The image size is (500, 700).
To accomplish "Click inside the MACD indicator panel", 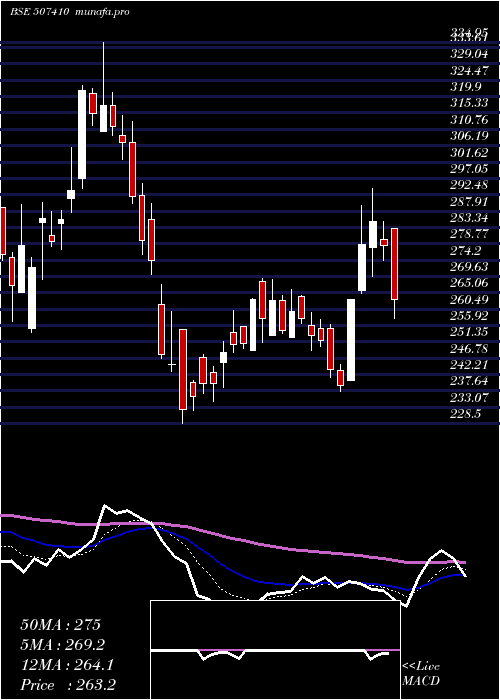I will point(275,650).
